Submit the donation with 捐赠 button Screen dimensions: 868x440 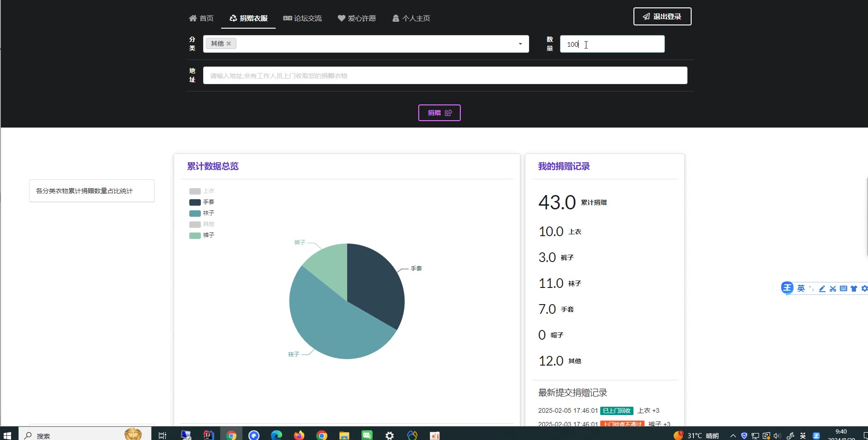(440, 113)
